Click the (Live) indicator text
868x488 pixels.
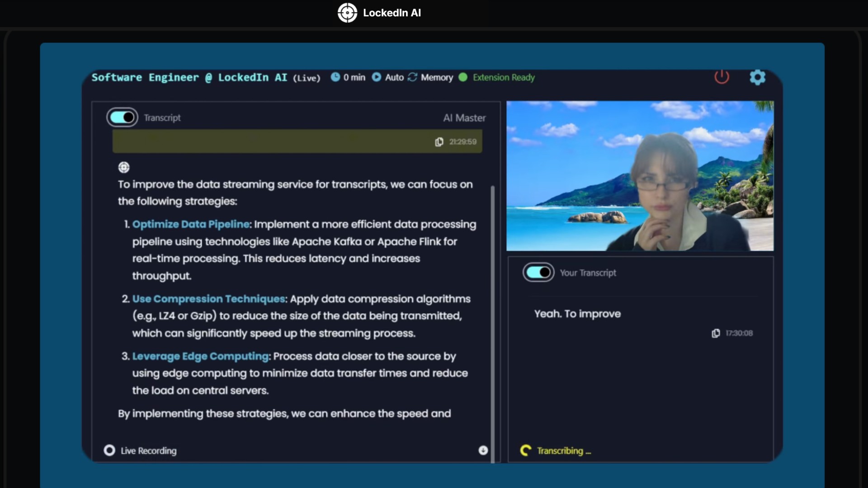click(307, 78)
